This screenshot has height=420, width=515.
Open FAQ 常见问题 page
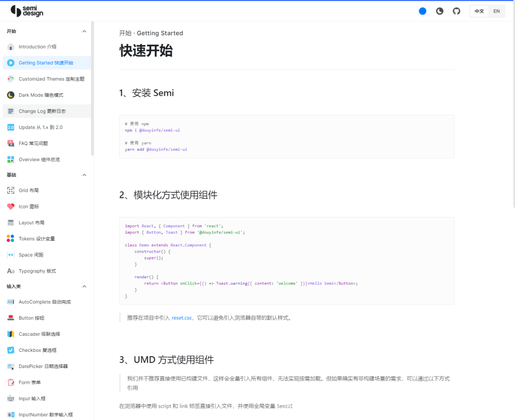coord(47,143)
